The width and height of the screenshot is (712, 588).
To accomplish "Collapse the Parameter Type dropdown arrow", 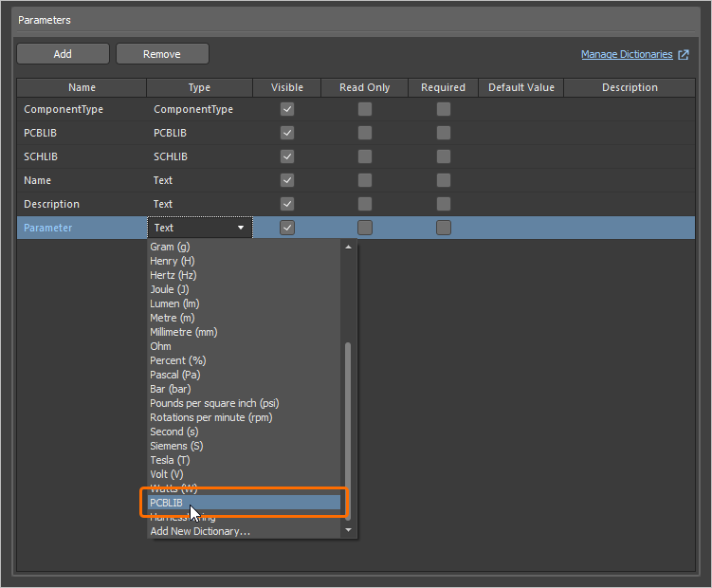I will 241,228.
